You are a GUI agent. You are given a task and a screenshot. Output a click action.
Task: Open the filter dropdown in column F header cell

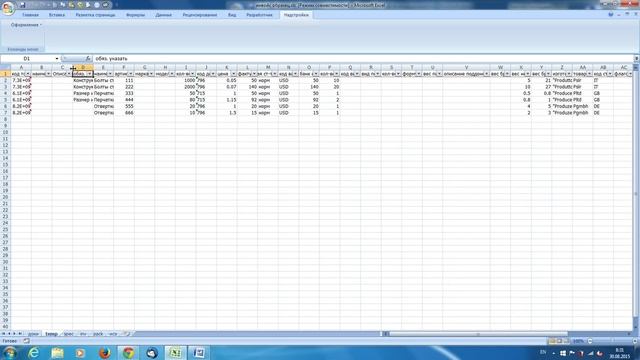click(131, 74)
